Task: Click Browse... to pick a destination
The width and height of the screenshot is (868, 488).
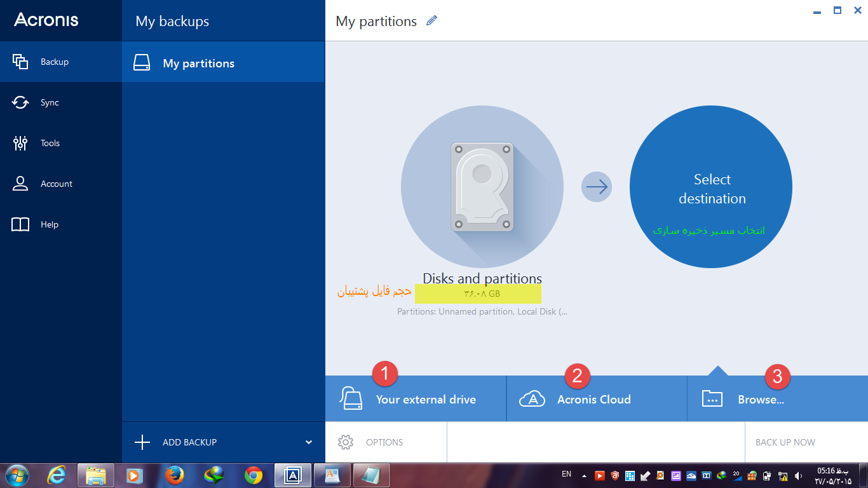Action: pyautogui.click(x=778, y=398)
